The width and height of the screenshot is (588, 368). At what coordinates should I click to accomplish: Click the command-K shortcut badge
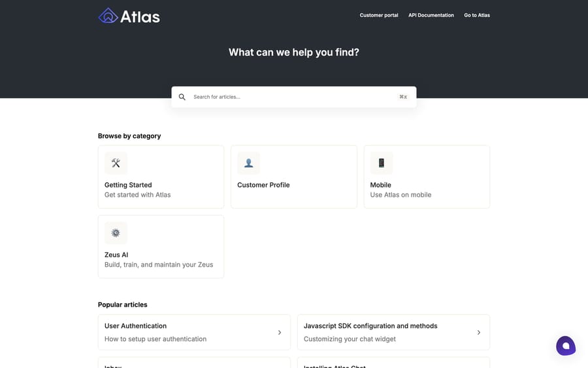403,97
